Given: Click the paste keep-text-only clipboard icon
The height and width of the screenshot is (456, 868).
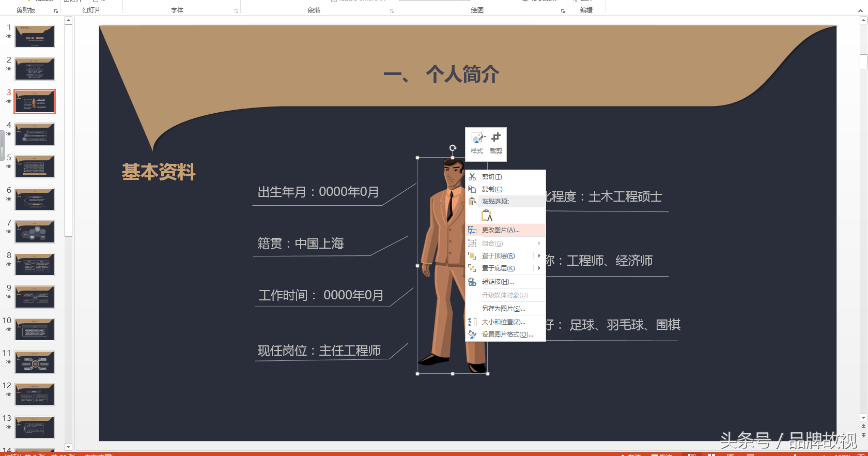Looking at the screenshot, I should coord(487,216).
